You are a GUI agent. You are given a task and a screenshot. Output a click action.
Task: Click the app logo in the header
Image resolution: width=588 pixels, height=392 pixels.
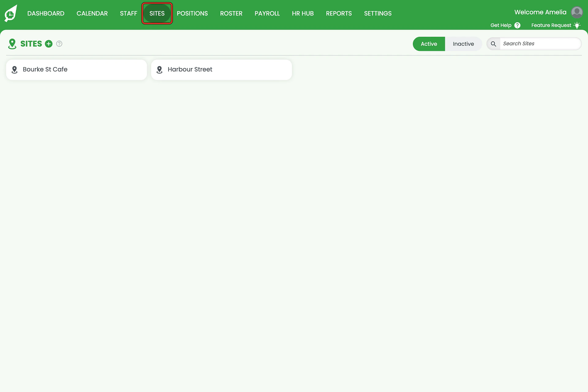point(10,13)
